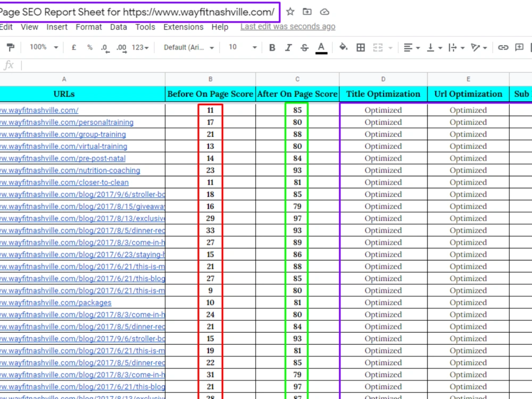The width and height of the screenshot is (532, 399).
Task: Click the merge cells icon
Action: click(x=378, y=47)
